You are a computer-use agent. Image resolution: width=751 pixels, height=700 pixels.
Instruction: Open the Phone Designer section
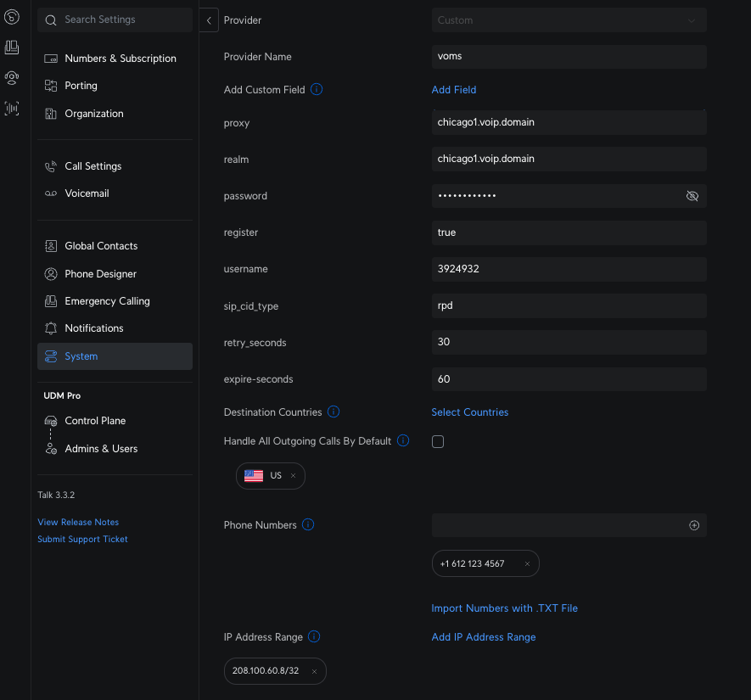[x=100, y=274]
